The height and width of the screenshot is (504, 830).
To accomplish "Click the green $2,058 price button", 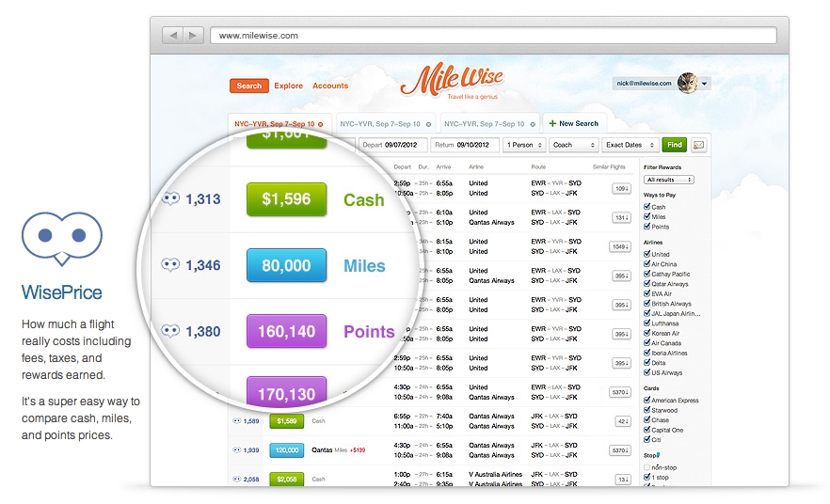I will [x=287, y=480].
